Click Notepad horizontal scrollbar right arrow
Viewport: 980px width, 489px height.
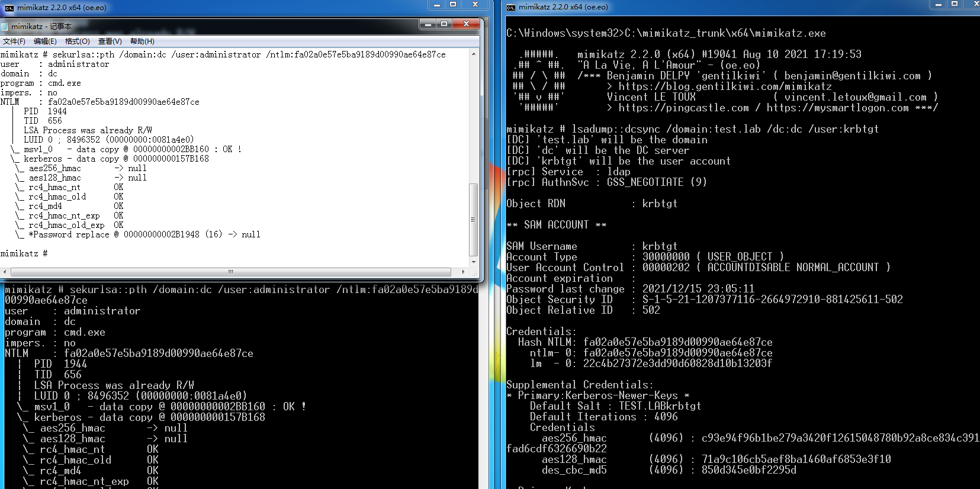tap(464, 272)
